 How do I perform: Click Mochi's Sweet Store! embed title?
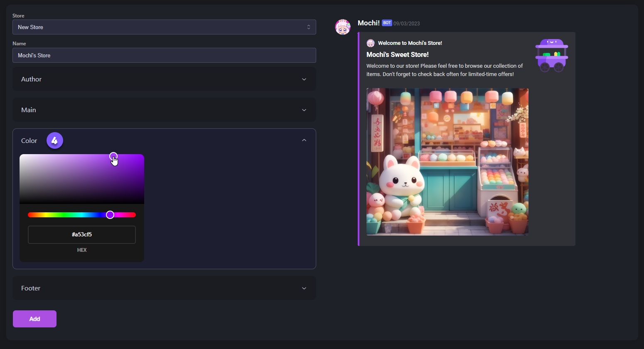point(398,54)
